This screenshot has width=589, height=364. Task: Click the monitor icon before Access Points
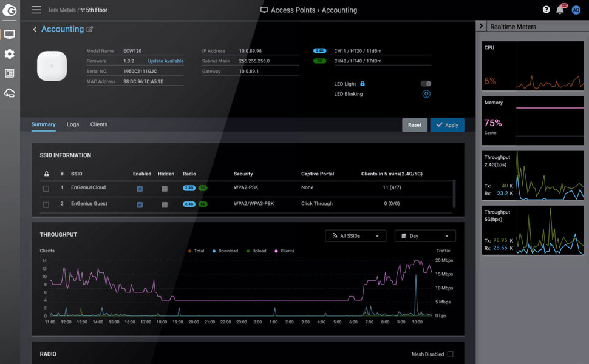264,10
